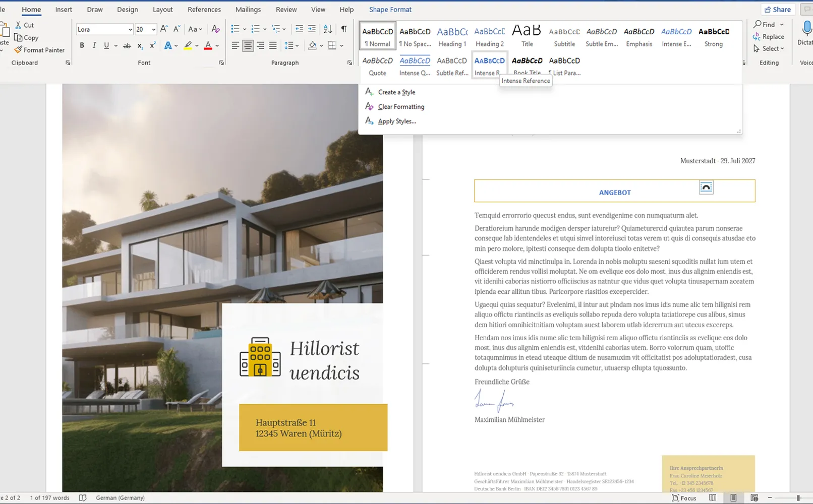This screenshot has width=813, height=504.
Task: Click the Find search icon
Action: tap(758, 24)
